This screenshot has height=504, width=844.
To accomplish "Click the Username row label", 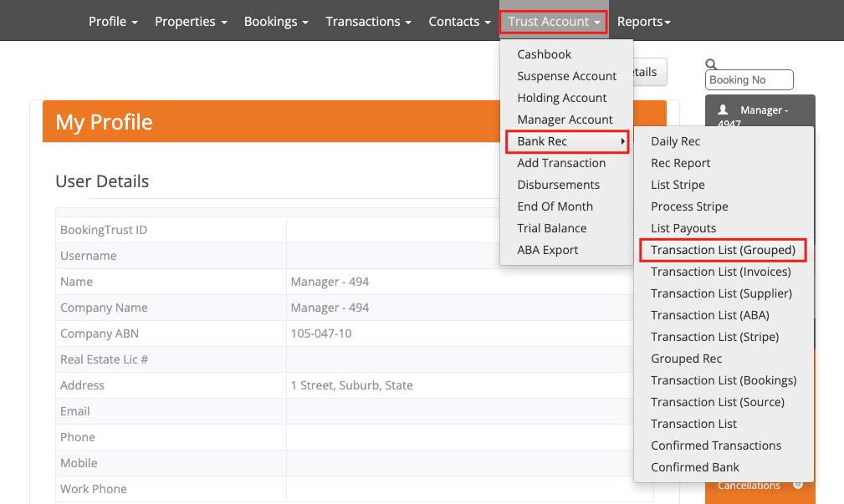I will pos(89,256).
